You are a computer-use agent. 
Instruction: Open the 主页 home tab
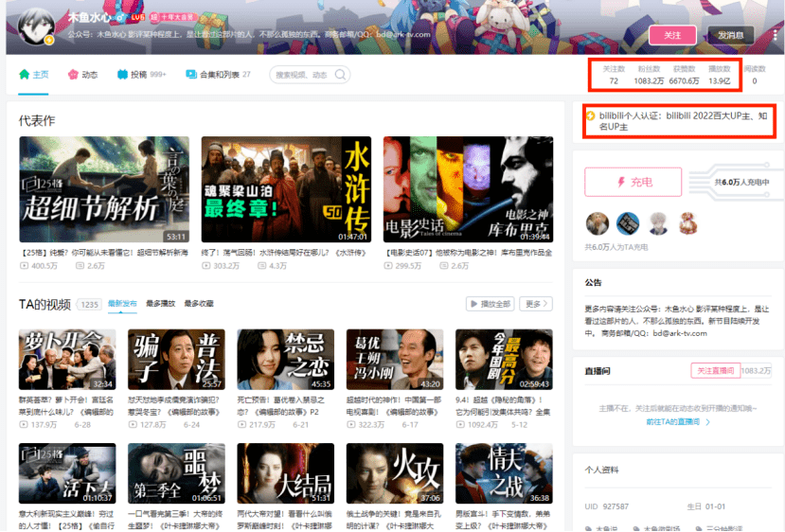pos(33,75)
